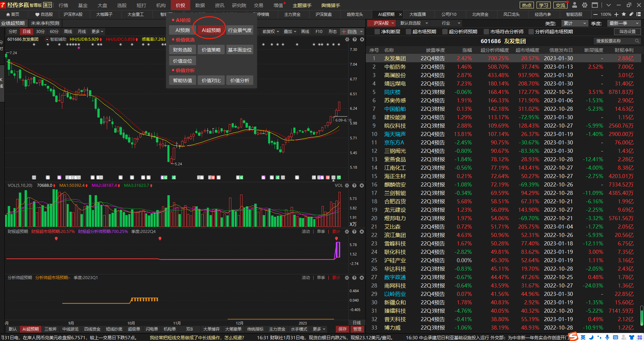The height and width of the screenshot is (341, 644).
Task: Switch to the 未来净利预测 tab
Action: point(45,23)
